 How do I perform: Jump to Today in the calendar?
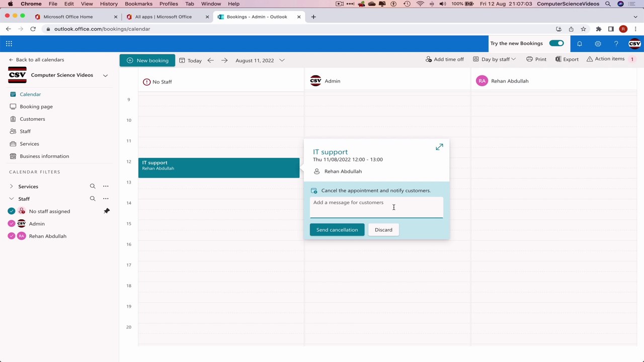point(190,60)
